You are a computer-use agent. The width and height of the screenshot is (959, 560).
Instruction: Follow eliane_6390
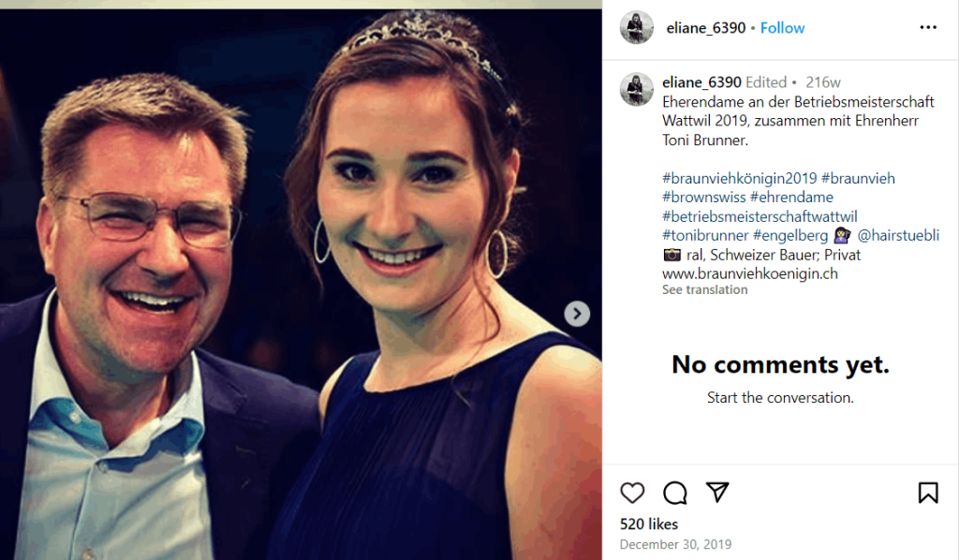tap(782, 28)
